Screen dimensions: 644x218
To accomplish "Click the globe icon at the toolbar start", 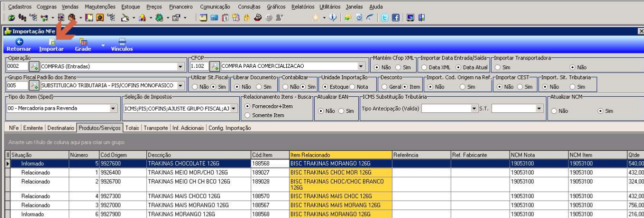I will tap(11, 18).
